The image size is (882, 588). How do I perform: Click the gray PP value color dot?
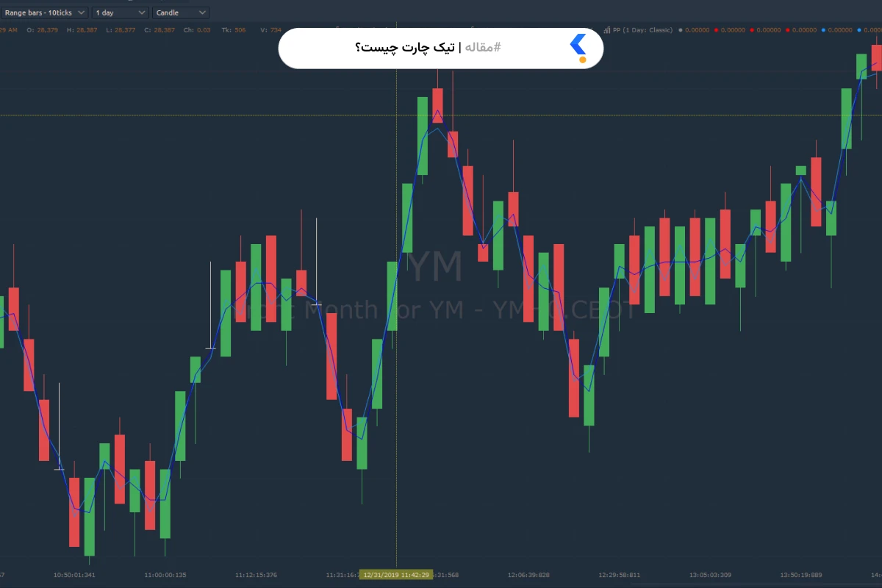[x=680, y=30]
